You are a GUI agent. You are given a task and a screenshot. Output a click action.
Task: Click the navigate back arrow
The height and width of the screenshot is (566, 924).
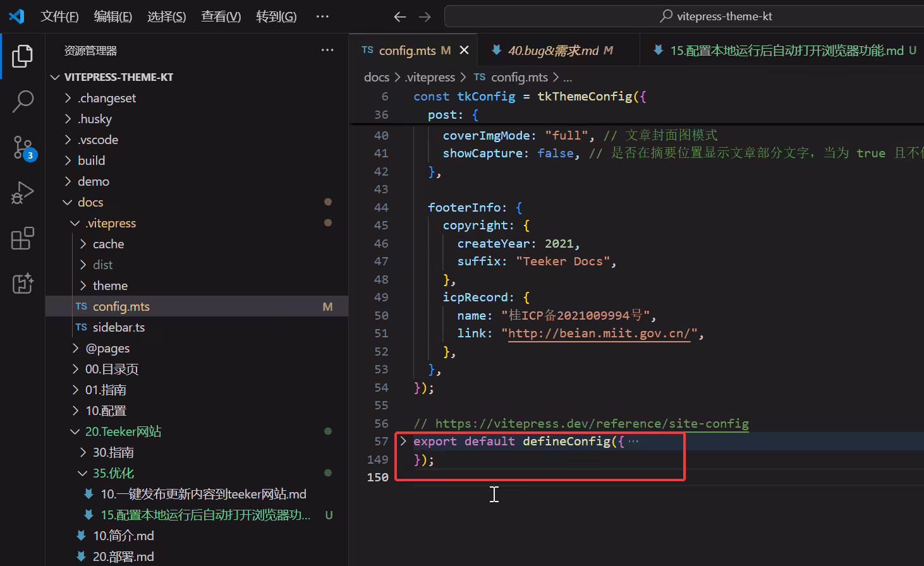coord(399,16)
